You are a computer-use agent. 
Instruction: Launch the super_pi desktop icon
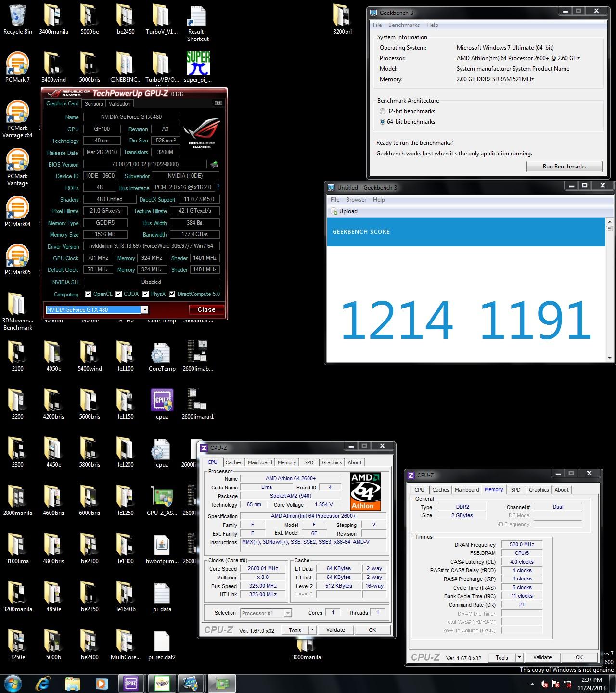(x=198, y=68)
